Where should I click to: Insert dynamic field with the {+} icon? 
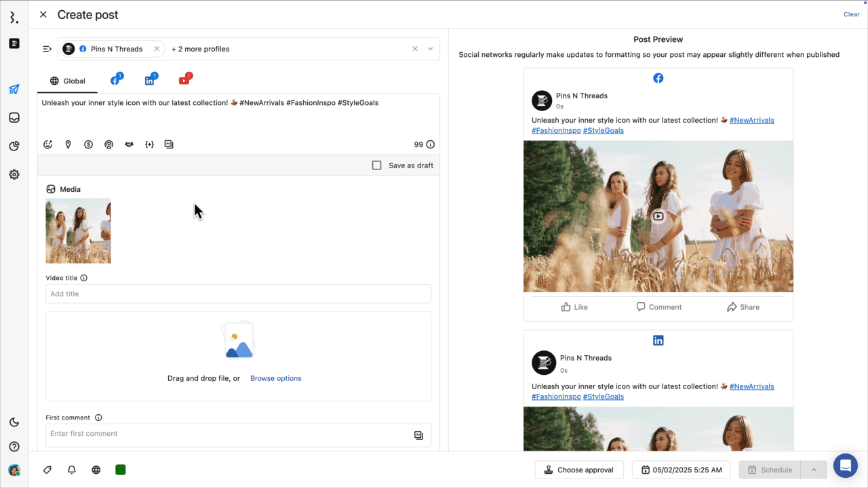[x=149, y=144]
